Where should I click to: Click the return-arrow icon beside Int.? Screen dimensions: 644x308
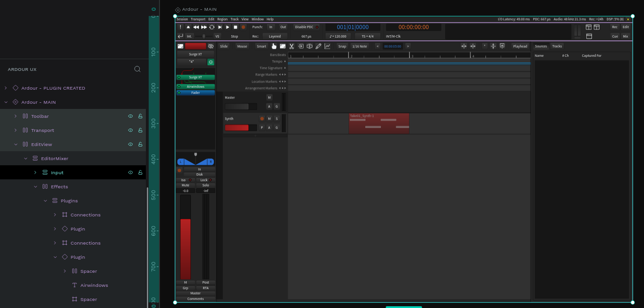pyautogui.click(x=181, y=36)
